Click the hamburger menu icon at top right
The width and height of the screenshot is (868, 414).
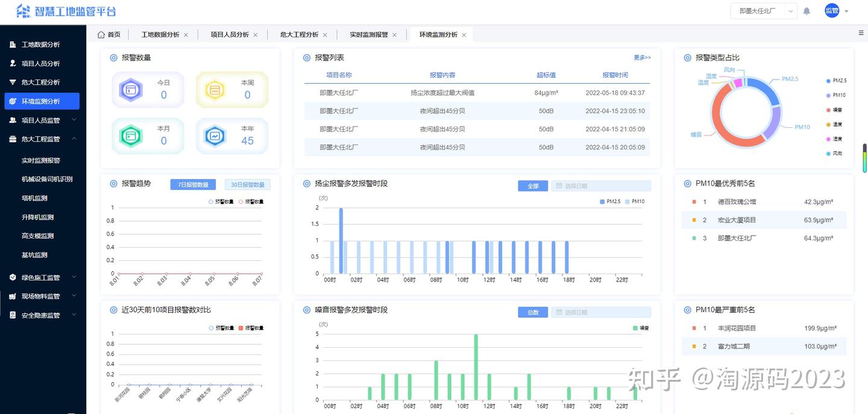click(x=861, y=33)
